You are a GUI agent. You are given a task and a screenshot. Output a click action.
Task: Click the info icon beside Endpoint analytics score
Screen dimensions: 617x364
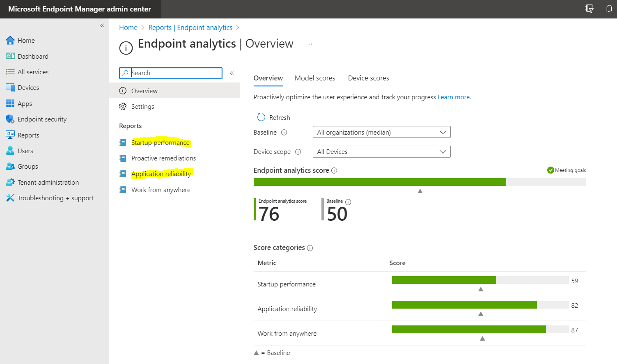334,170
